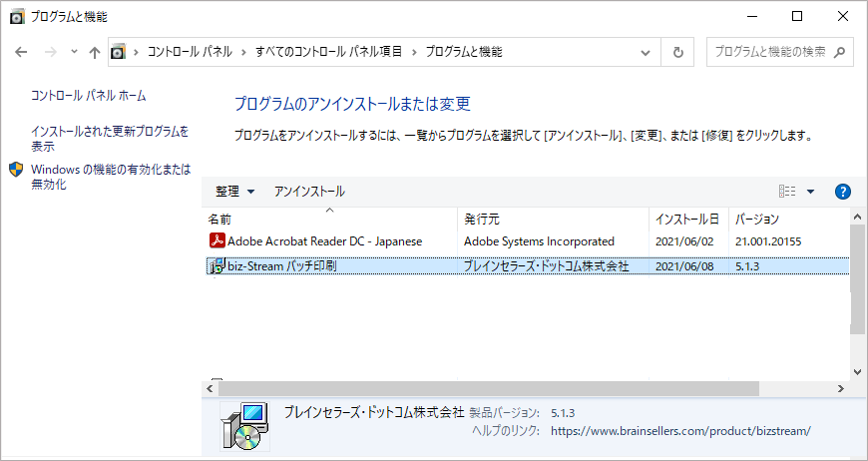
Task: Click horizontal scrollbar left arrow
Action: (x=210, y=388)
